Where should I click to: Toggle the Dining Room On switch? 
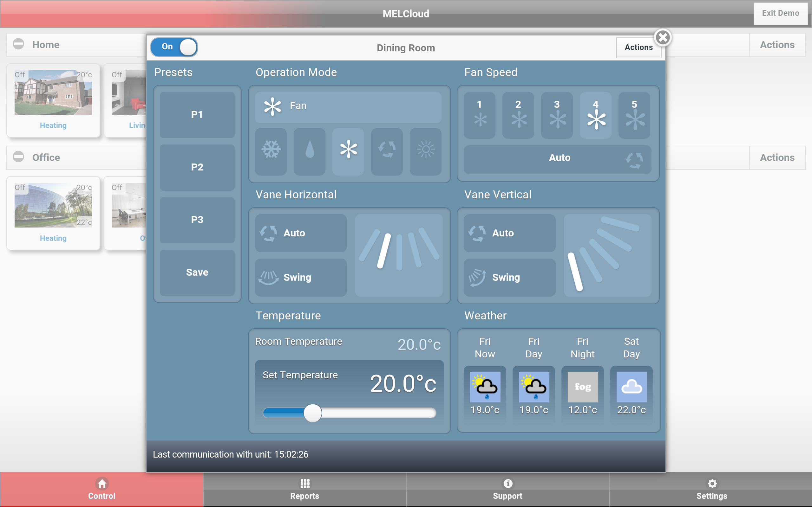point(174,47)
